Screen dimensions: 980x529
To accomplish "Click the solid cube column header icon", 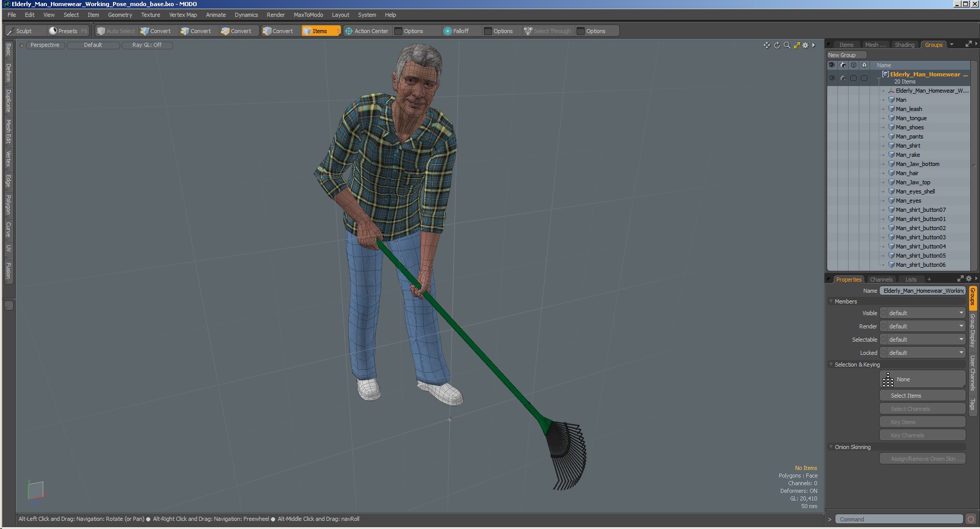I will pyautogui.click(x=864, y=65).
